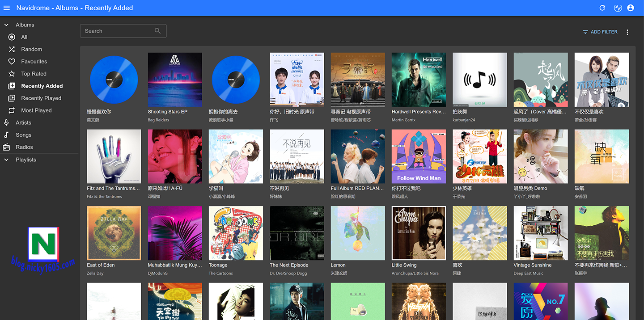Click the 不仅仅是喜欢 album title
This screenshot has width=644, height=320.
click(589, 112)
